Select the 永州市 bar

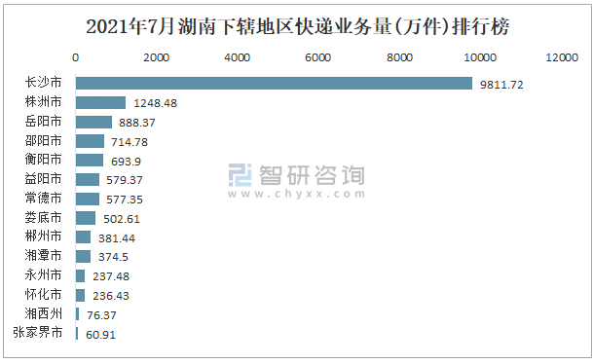(x=80, y=276)
